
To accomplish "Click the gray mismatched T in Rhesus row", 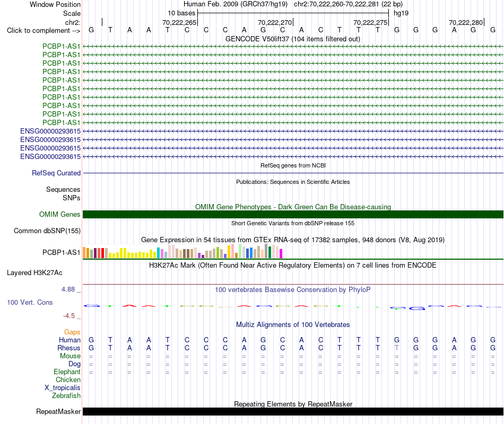I will [x=397, y=348].
